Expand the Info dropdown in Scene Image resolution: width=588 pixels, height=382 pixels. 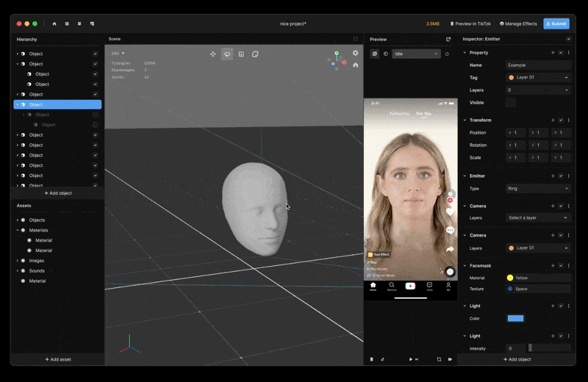[x=118, y=53]
